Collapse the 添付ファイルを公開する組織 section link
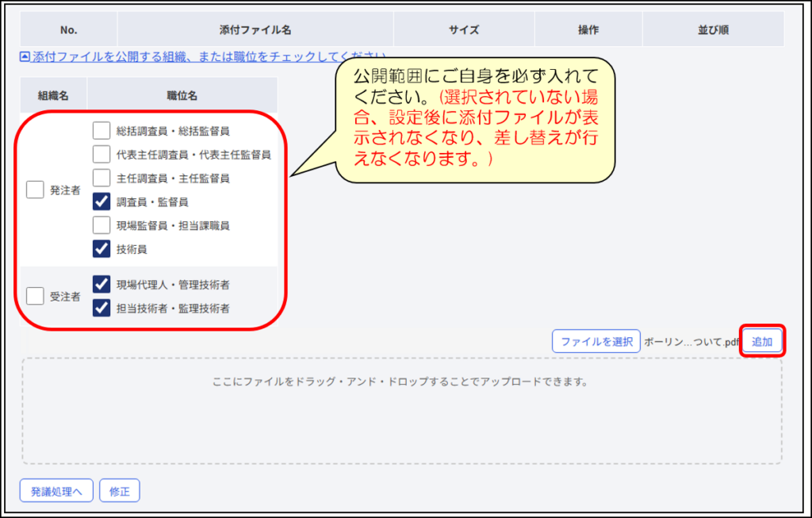 [202, 56]
